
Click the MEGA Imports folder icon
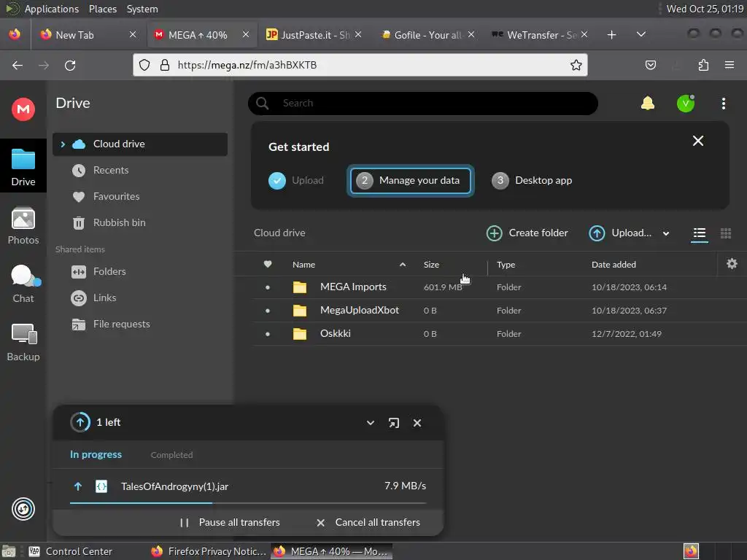tap(300, 287)
